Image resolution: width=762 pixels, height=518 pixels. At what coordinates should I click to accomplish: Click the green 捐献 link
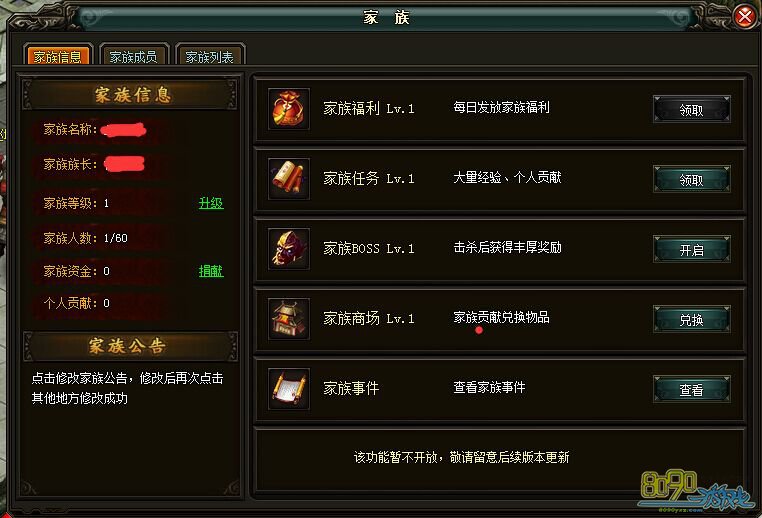pyautogui.click(x=211, y=271)
